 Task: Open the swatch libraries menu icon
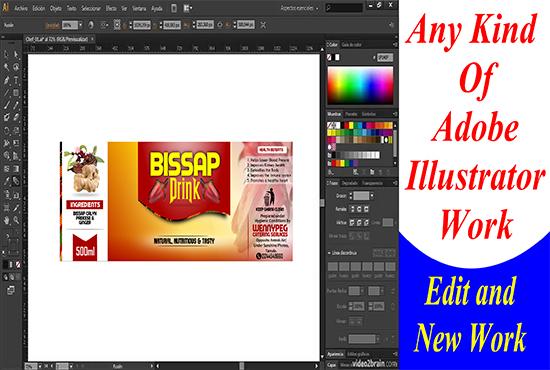[330, 172]
